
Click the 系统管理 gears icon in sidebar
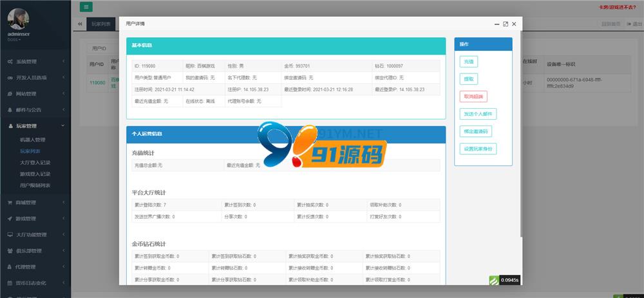coord(10,62)
